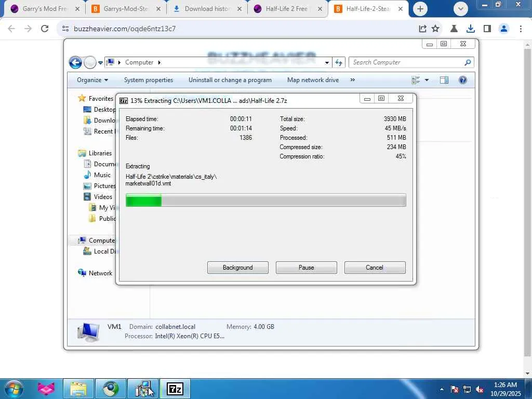Select Network in navigation pane
This screenshot has height=399, width=532.
pos(95,273)
